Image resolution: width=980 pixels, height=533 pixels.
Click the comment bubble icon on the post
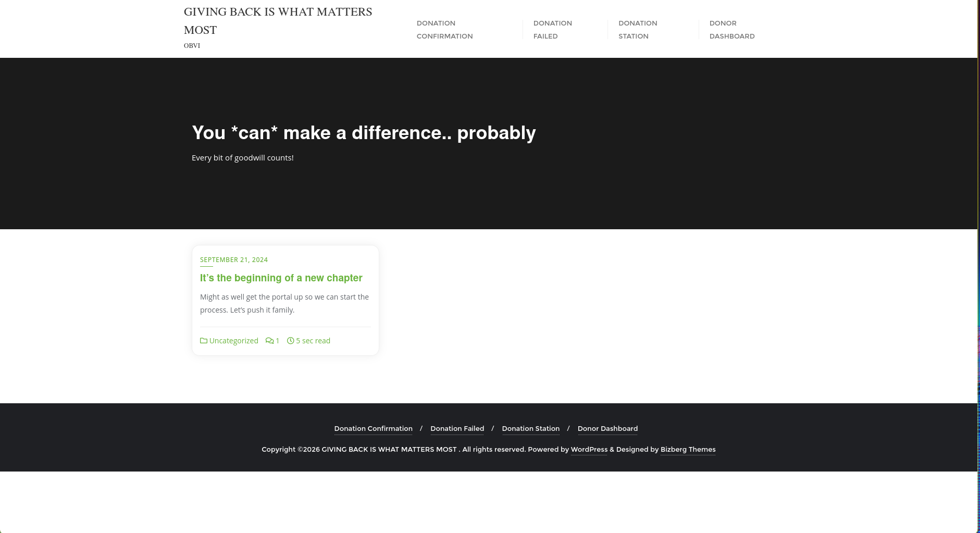(269, 340)
